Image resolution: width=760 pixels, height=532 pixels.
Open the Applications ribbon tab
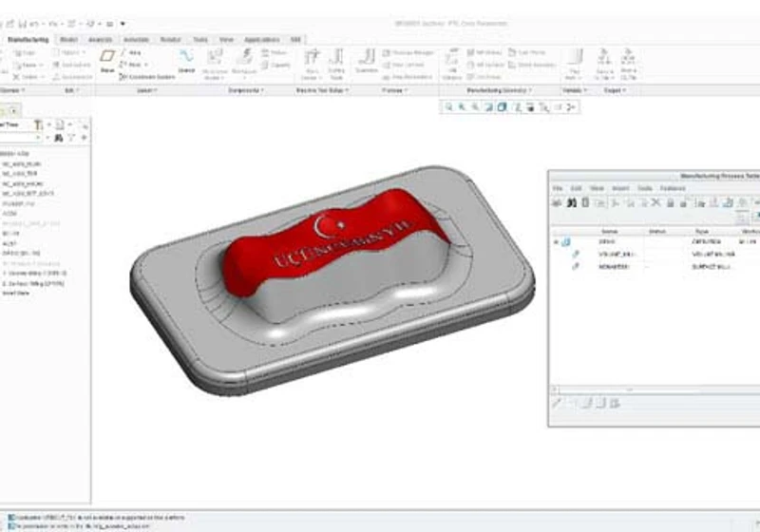click(x=262, y=40)
